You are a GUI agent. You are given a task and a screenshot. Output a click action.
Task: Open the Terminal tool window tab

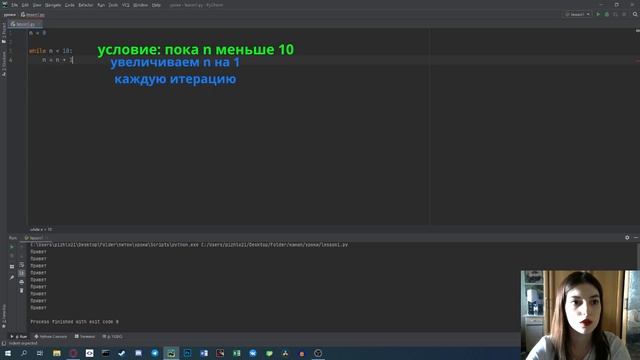pyautogui.click(x=85, y=337)
